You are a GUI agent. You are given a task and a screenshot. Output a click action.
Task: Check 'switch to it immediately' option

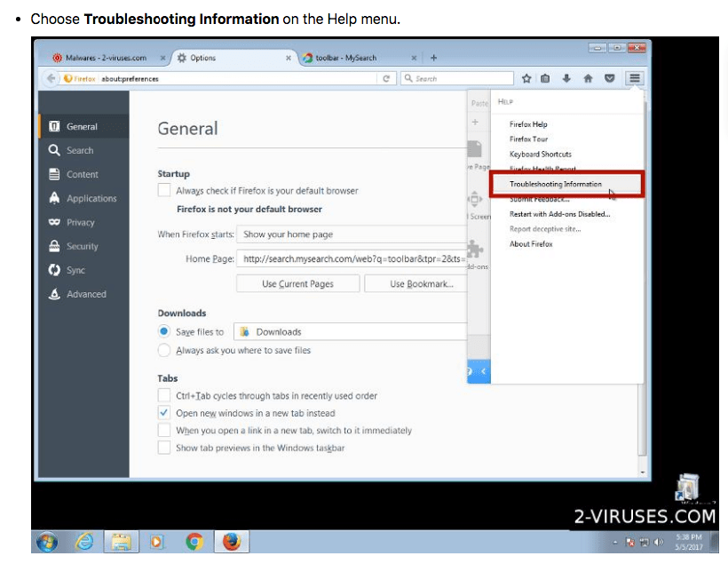click(164, 430)
